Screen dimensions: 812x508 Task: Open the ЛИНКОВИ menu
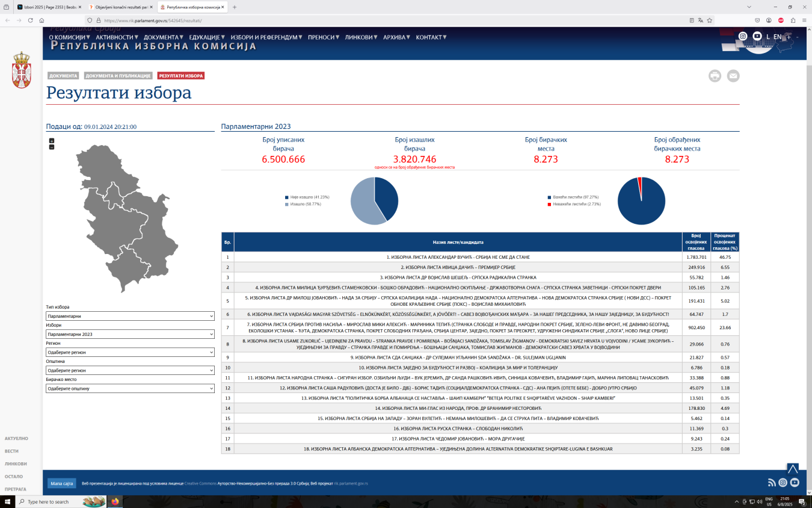click(361, 37)
